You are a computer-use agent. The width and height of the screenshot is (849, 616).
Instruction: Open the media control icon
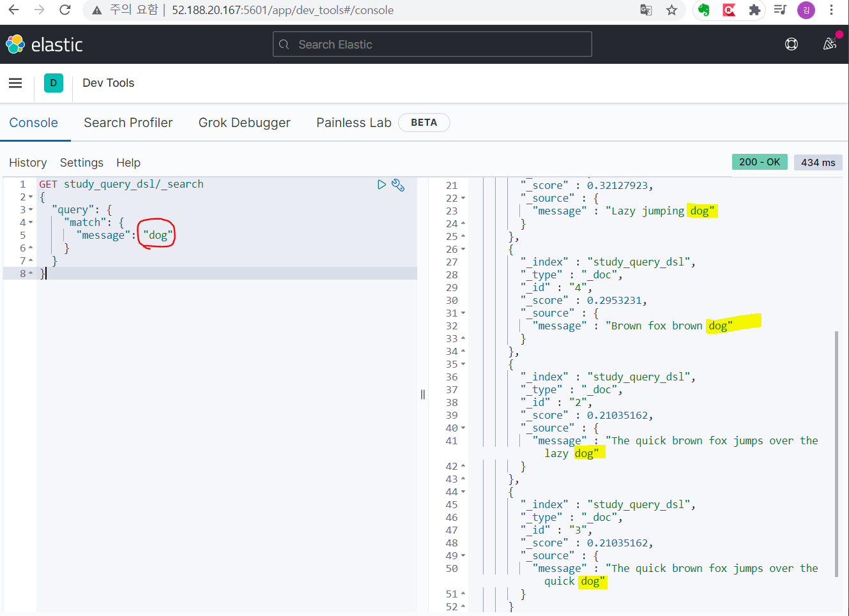point(780,10)
